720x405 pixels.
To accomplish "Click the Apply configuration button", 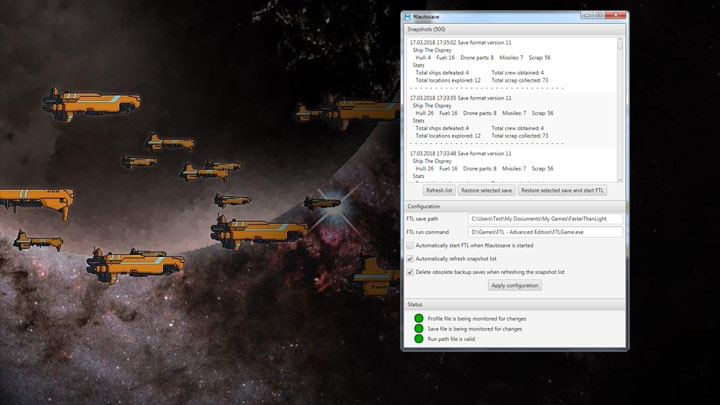I will point(515,286).
